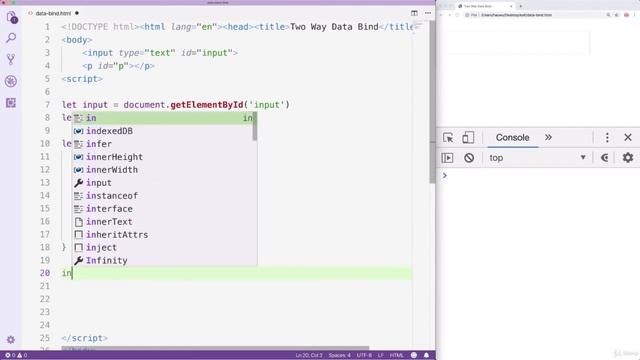Click the text input field on the webpage
Screen dimensions: 640x360
[x=517, y=42]
